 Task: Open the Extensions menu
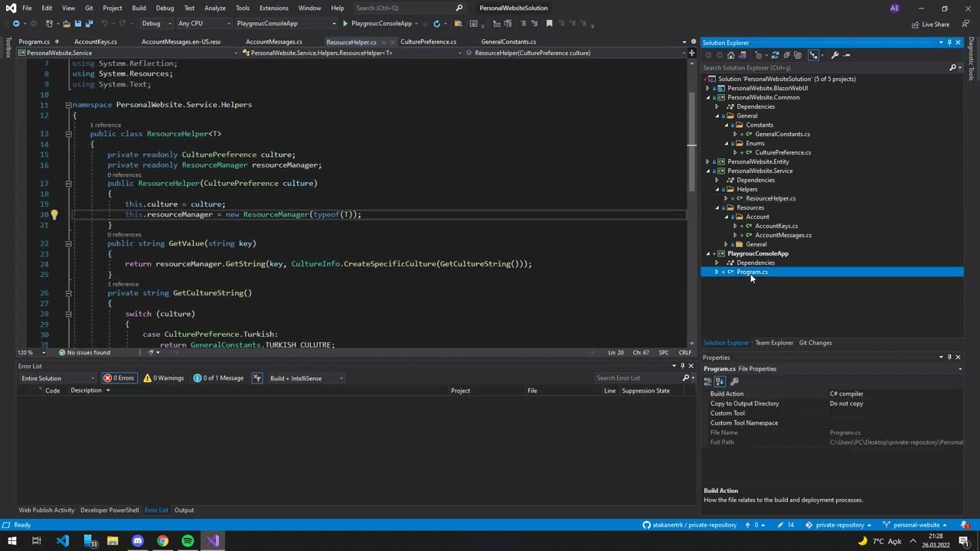tap(273, 8)
